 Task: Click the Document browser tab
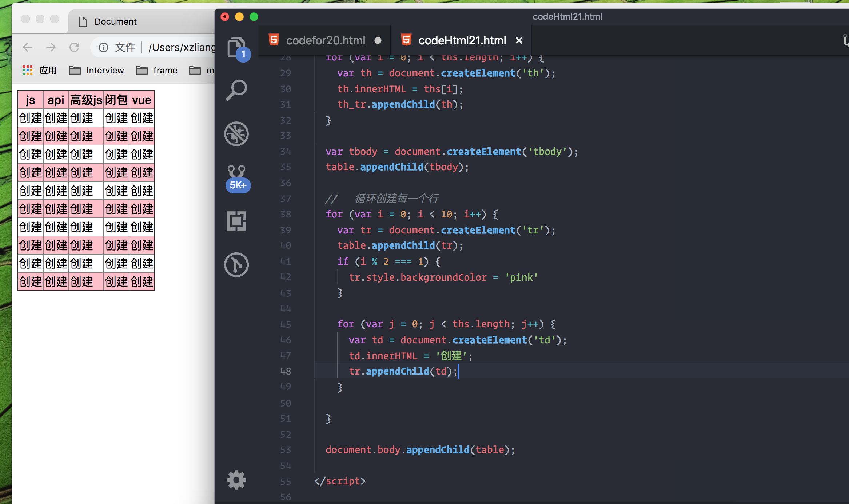115,22
